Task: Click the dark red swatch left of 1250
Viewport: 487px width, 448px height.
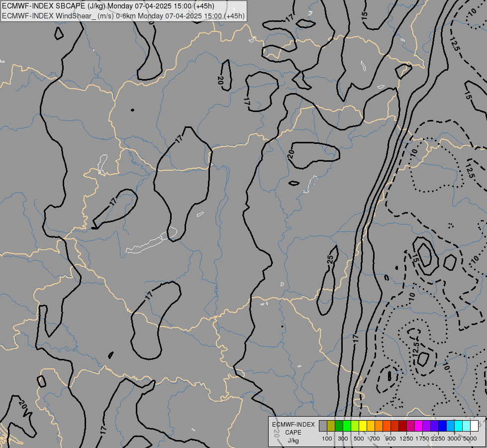Action: (x=402, y=426)
